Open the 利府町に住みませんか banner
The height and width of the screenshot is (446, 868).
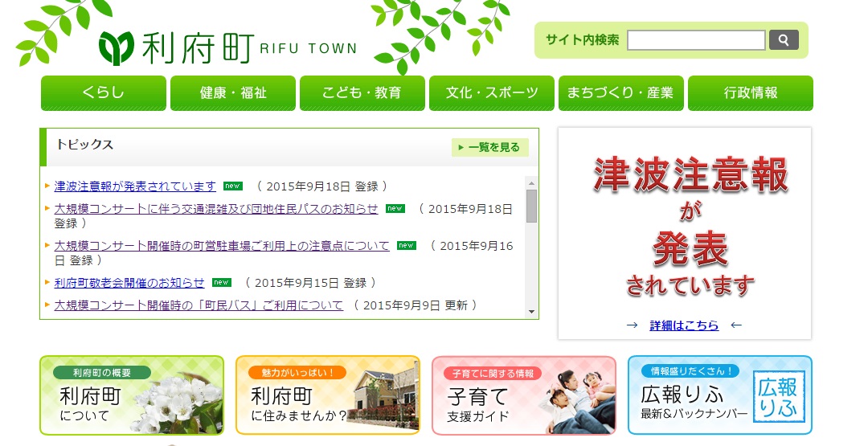point(327,395)
